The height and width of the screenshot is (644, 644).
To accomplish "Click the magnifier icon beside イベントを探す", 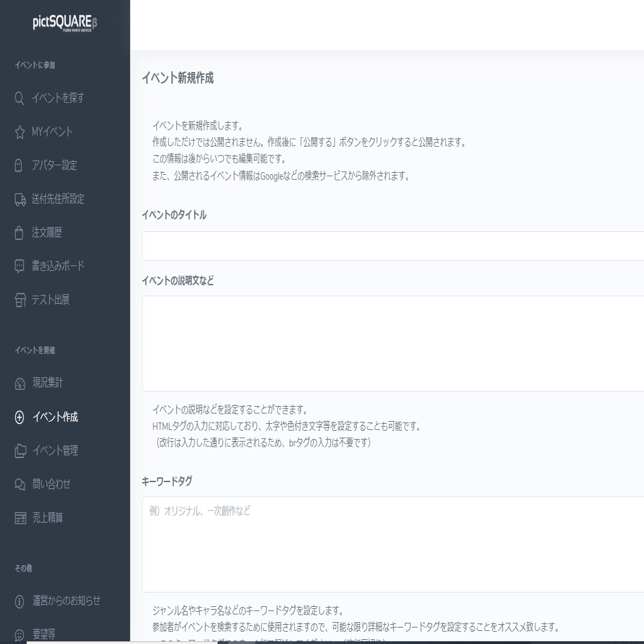I will pyautogui.click(x=19, y=98).
